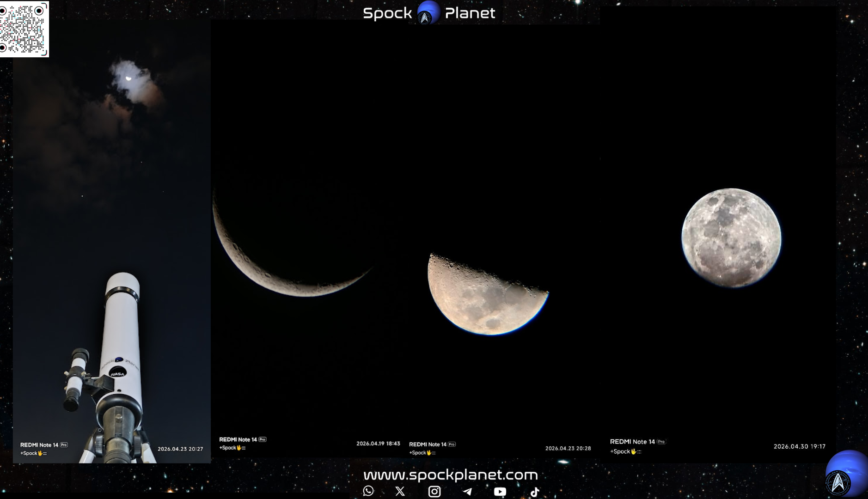Open the WhatsApp icon link
Image resolution: width=868 pixels, height=499 pixels.
(368, 491)
